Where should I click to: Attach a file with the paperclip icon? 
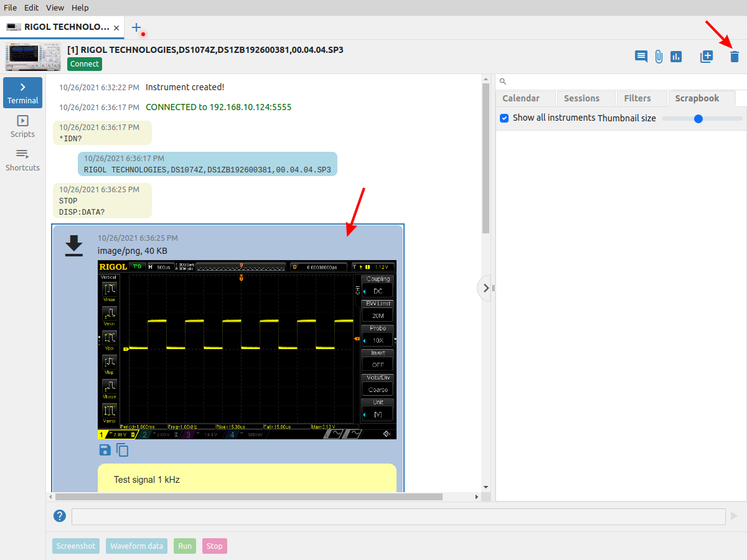(x=659, y=57)
